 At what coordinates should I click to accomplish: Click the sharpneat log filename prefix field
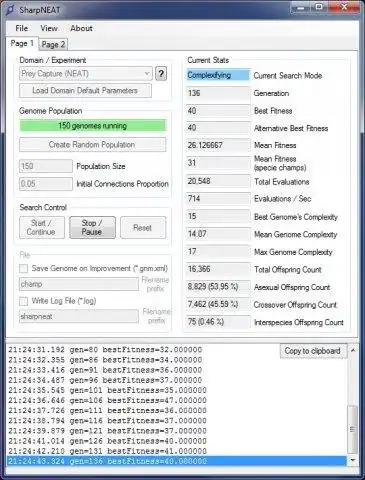click(x=79, y=316)
